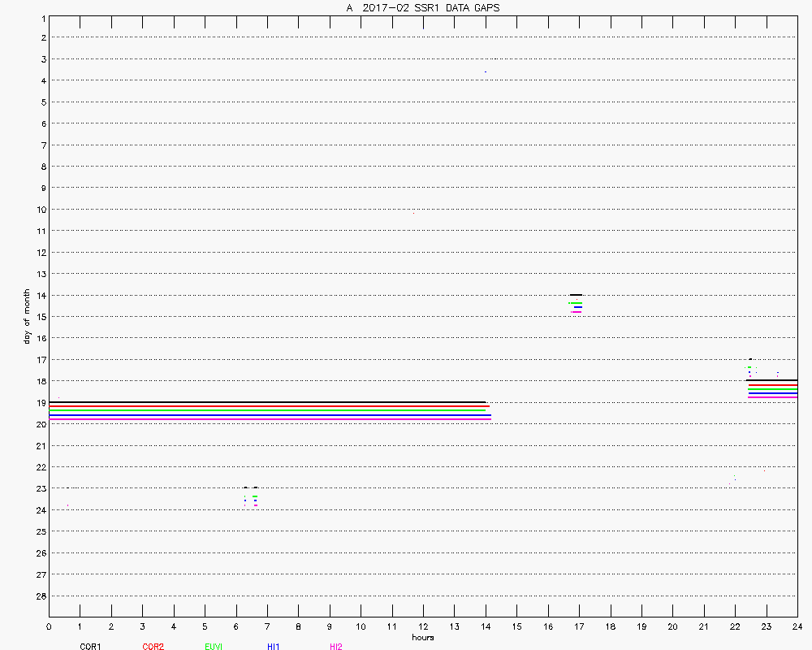Click the small blue dot on day 3 at hour 14
This screenshot has height=650, width=812.
coord(486,71)
